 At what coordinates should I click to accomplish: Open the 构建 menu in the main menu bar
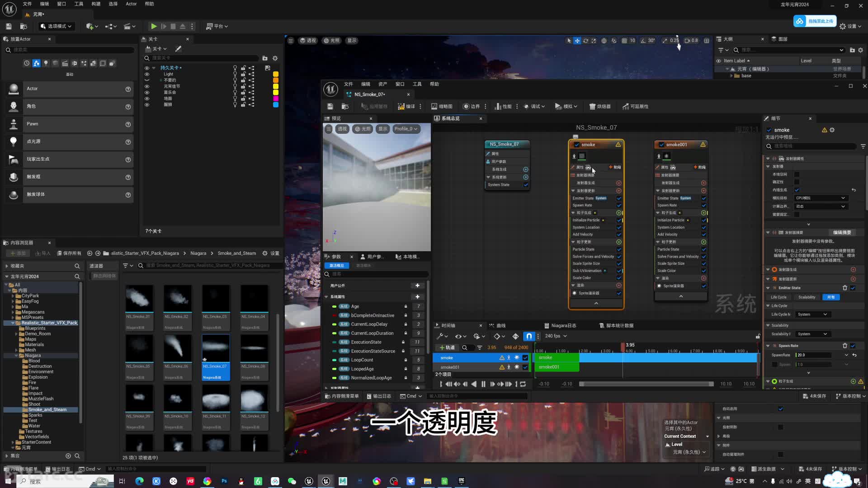[96, 4]
